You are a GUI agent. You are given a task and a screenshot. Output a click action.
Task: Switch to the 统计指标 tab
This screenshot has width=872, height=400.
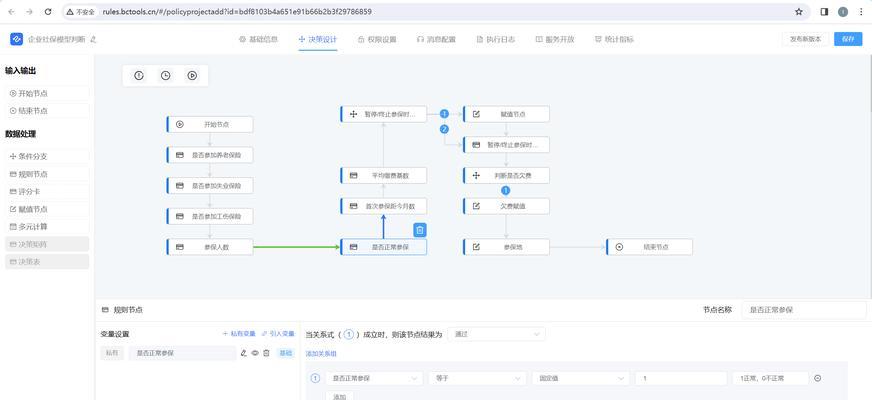[614, 39]
